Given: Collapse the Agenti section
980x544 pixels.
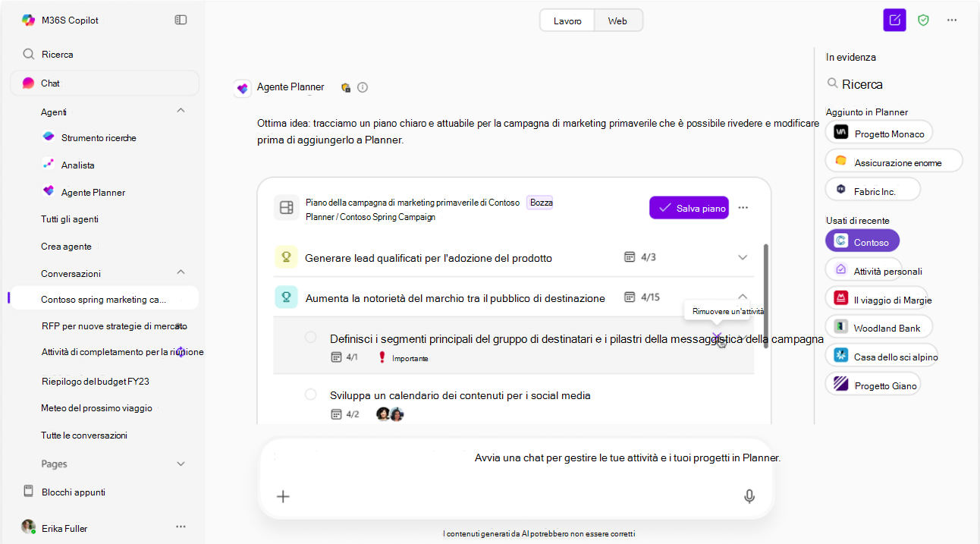Looking at the screenshot, I should [x=181, y=111].
